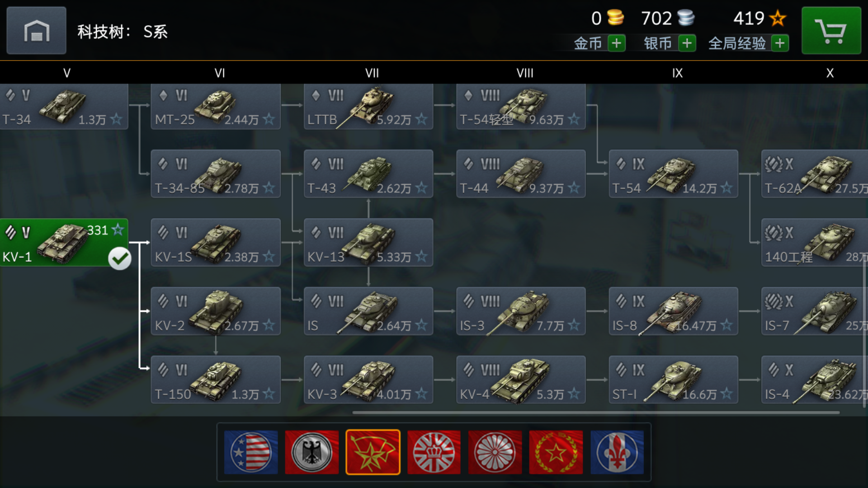Select the Germany eagle flag nation

pyautogui.click(x=312, y=452)
